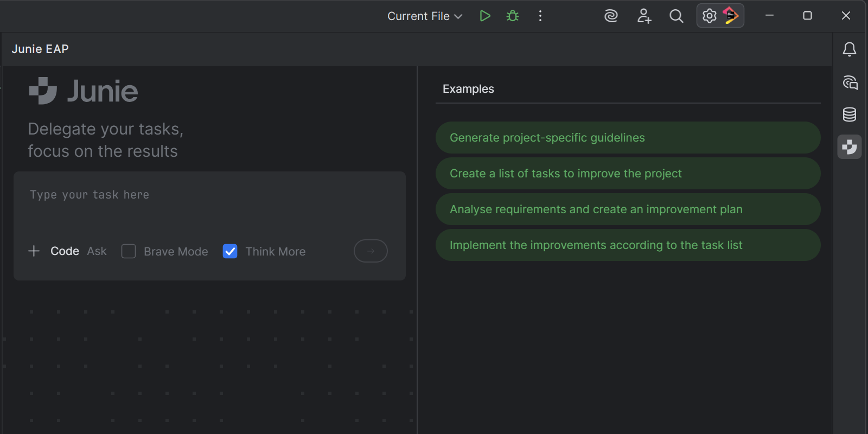Run the current file with the play icon
868x434 pixels.
[485, 16]
